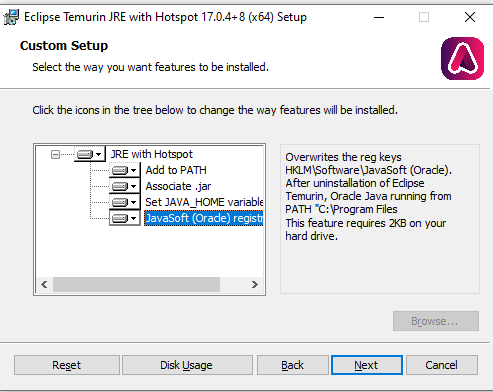Open the Associate .jar feature dropdown
Image resolution: width=493 pixels, height=392 pixels.
click(125, 186)
